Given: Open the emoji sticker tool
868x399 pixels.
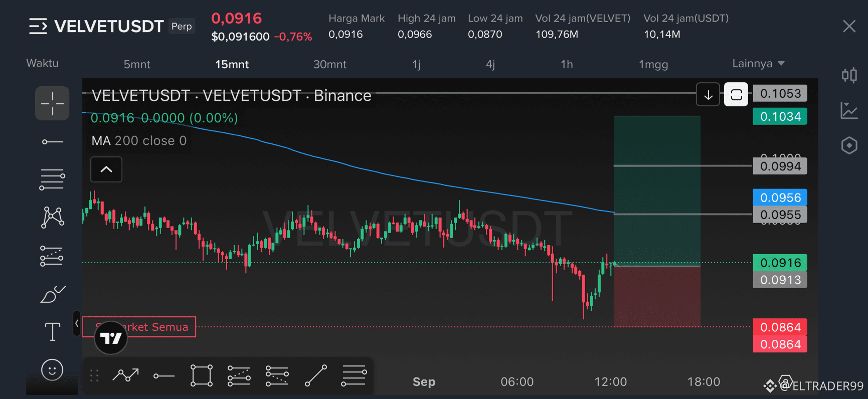Looking at the screenshot, I should 52,370.
